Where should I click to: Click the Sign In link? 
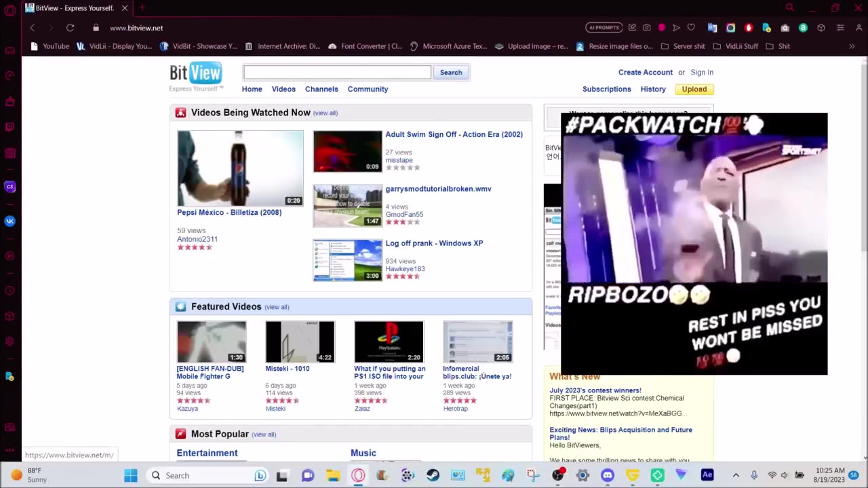pyautogui.click(x=702, y=72)
